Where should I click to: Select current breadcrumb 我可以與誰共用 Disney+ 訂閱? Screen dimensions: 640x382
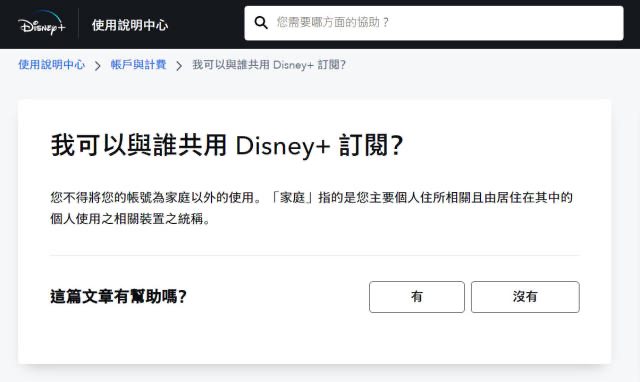pos(269,64)
